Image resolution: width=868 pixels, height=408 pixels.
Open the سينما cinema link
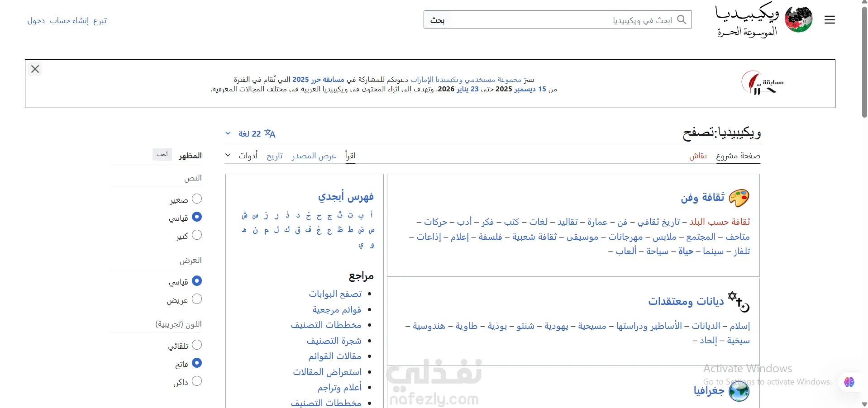(713, 251)
